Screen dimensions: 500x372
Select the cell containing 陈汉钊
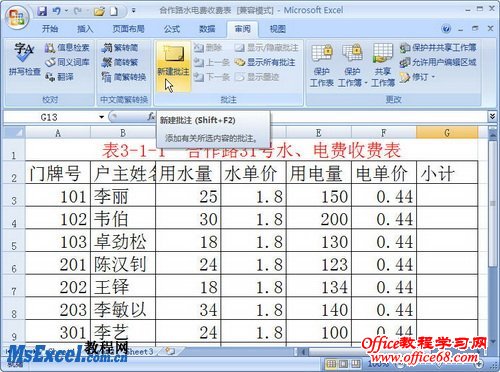(123, 263)
